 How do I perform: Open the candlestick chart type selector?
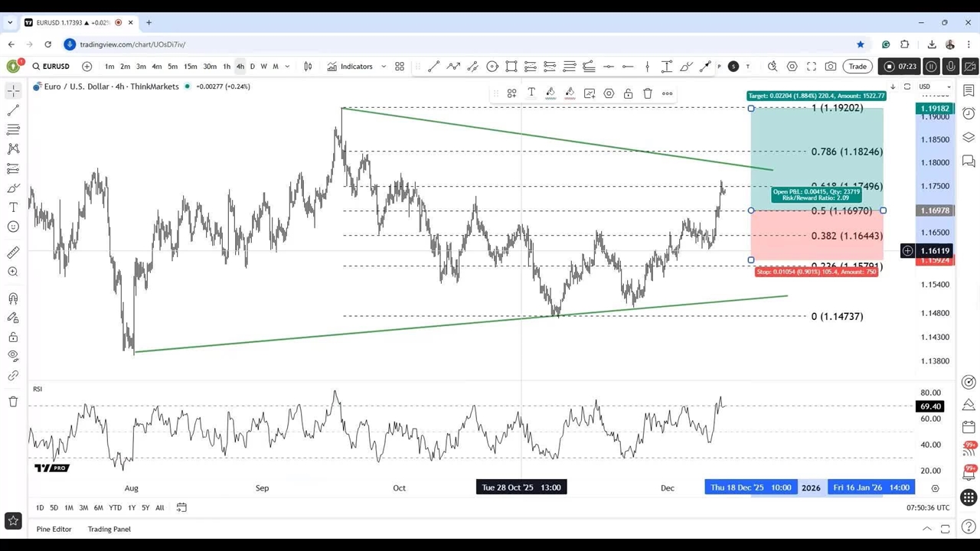click(x=308, y=67)
